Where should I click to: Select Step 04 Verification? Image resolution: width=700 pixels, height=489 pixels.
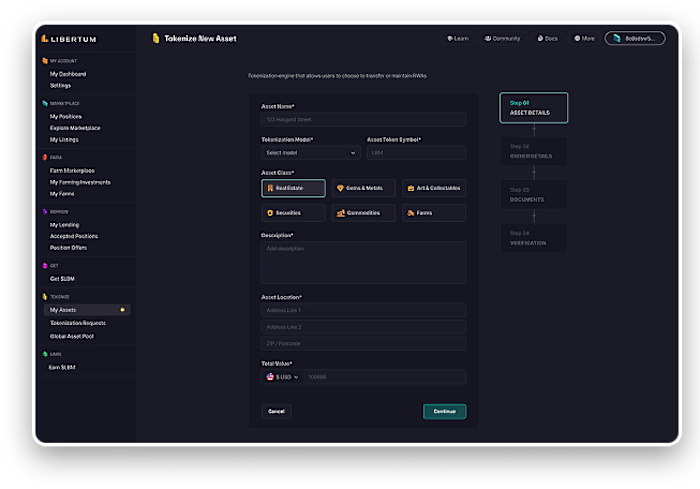pyautogui.click(x=533, y=238)
